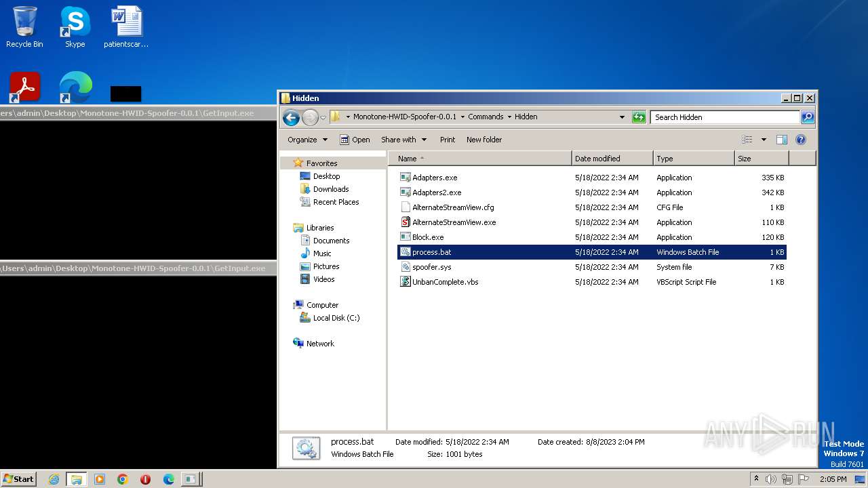Select Computer in navigation pane
This screenshot has width=868, height=488.
point(322,305)
